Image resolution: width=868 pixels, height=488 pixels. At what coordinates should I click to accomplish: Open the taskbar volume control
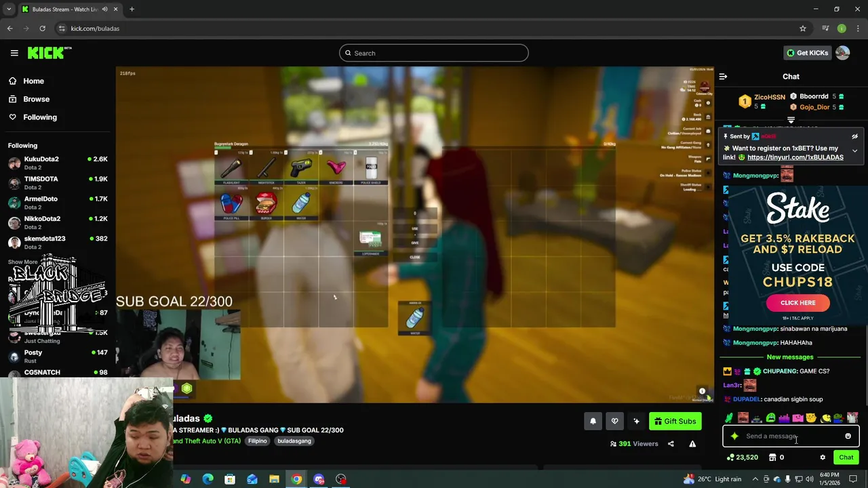tap(810, 479)
